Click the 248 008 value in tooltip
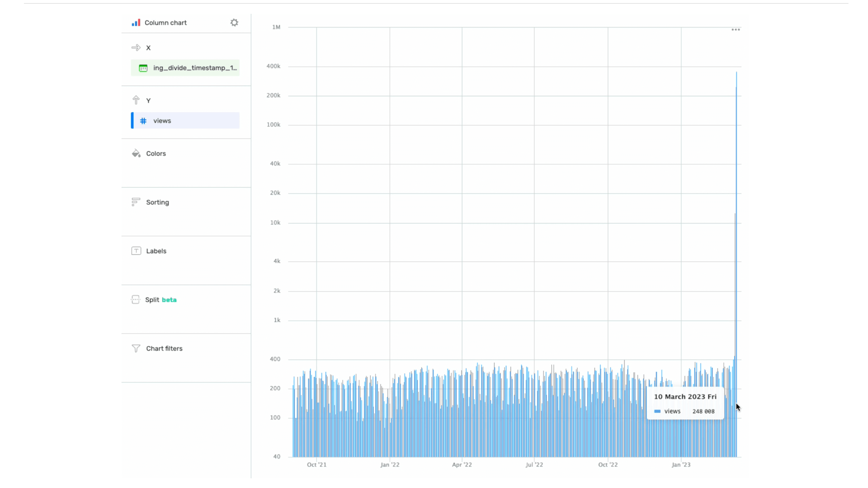 (703, 411)
